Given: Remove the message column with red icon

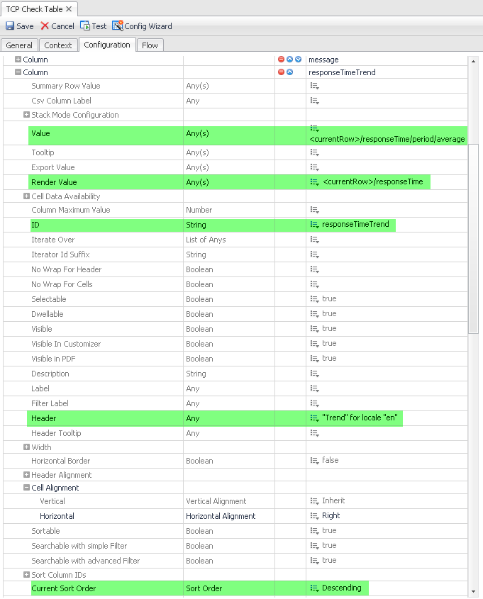Looking at the screenshot, I should [281, 59].
